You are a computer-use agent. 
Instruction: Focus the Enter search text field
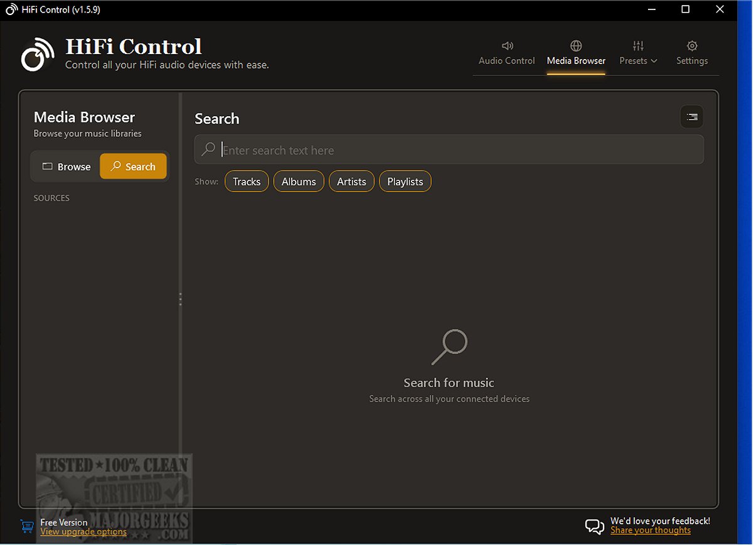tap(449, 149)
